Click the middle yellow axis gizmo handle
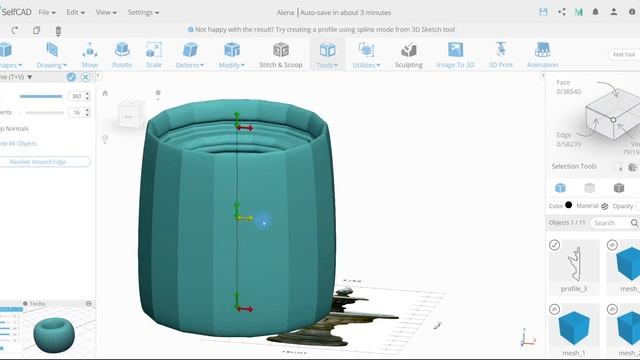 coord(246,218)
